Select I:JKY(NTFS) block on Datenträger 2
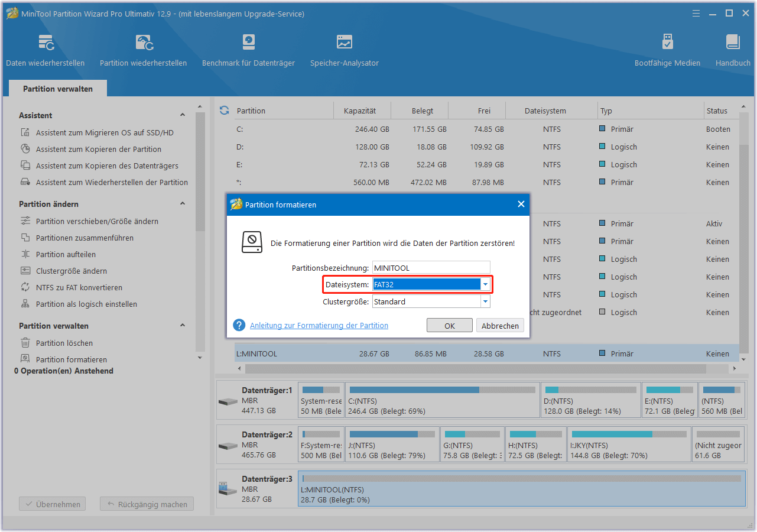Image resolution: width=757 pixels, height=532 pixels. [629, 445]
